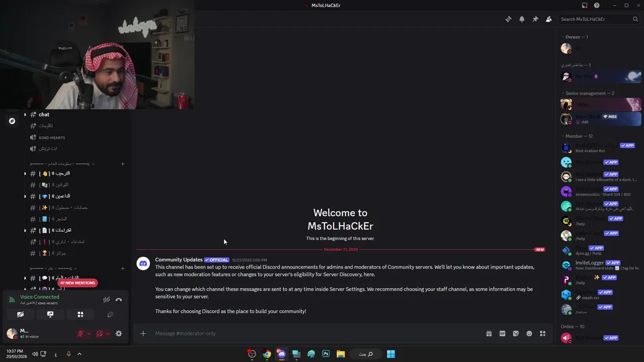Viewport: 644px width, 362px height.
Task: Click the taskbar search box
Action: (366, 354)
